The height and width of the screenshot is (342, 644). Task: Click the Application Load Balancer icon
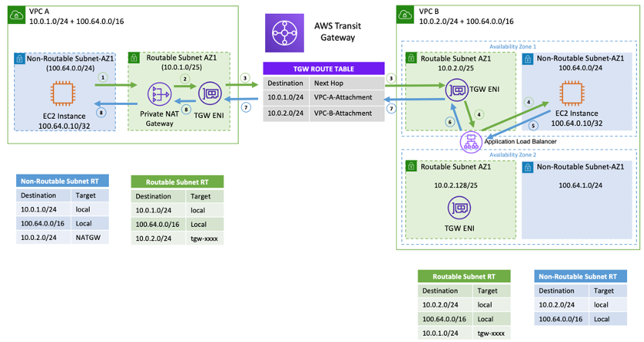point(471,141)
